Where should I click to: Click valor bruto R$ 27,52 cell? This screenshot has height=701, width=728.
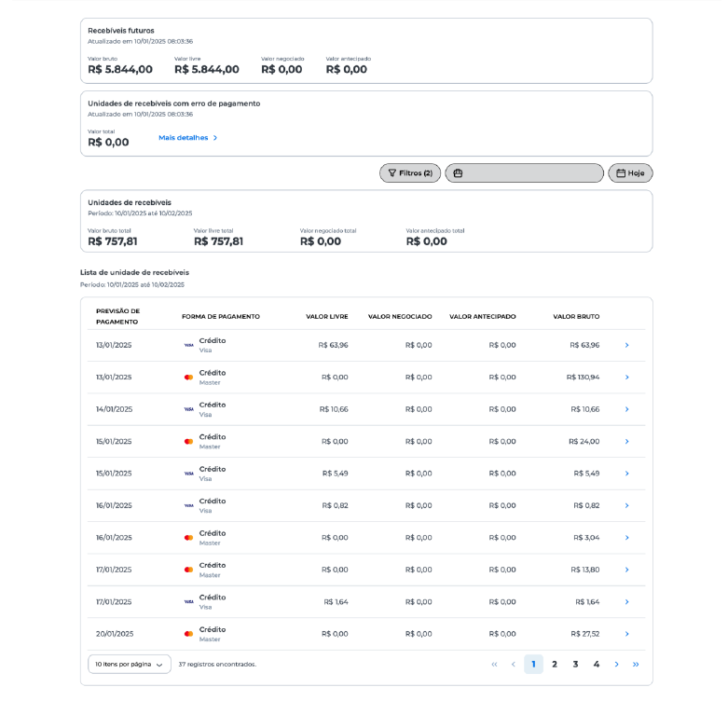(x=585, y=634)
